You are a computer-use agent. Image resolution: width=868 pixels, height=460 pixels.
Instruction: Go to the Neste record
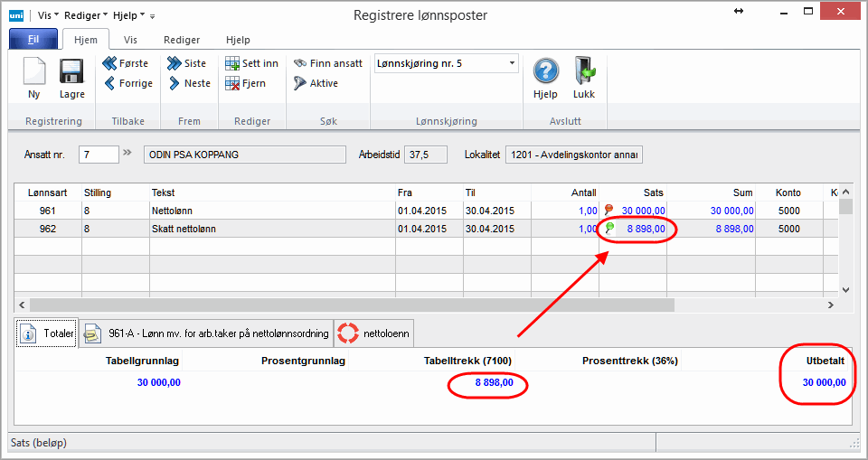[x=188, y=83]
